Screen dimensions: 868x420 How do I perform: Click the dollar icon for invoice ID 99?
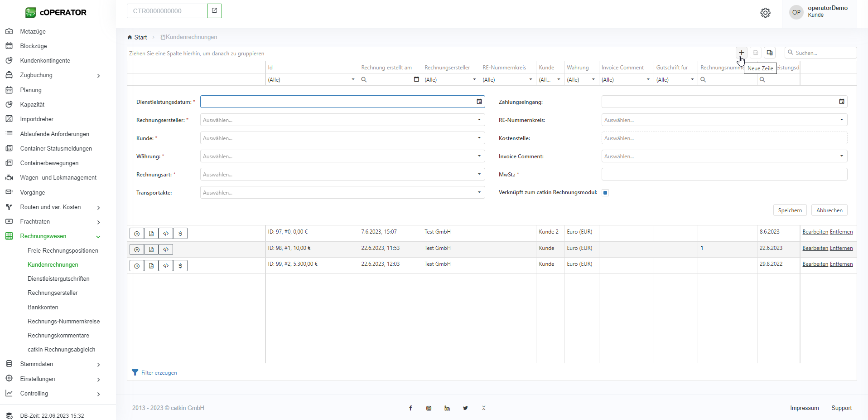coord(180,266)
